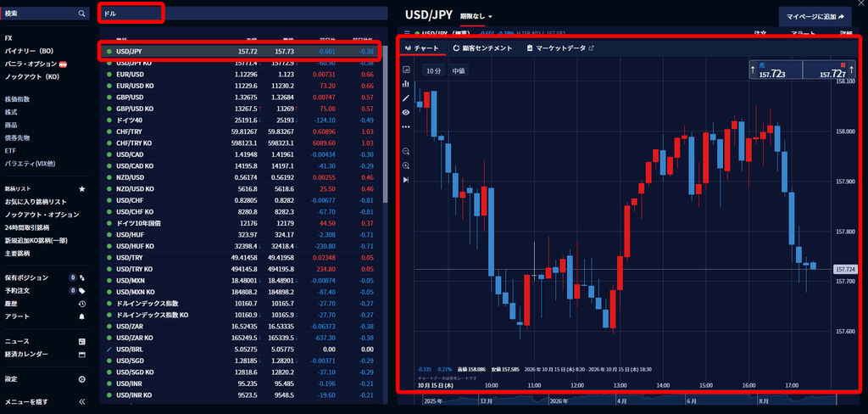Viewport: 868px width, 414px height.
Task: Open お気に入り銘柄リスト link
Action: click(36, 202)
